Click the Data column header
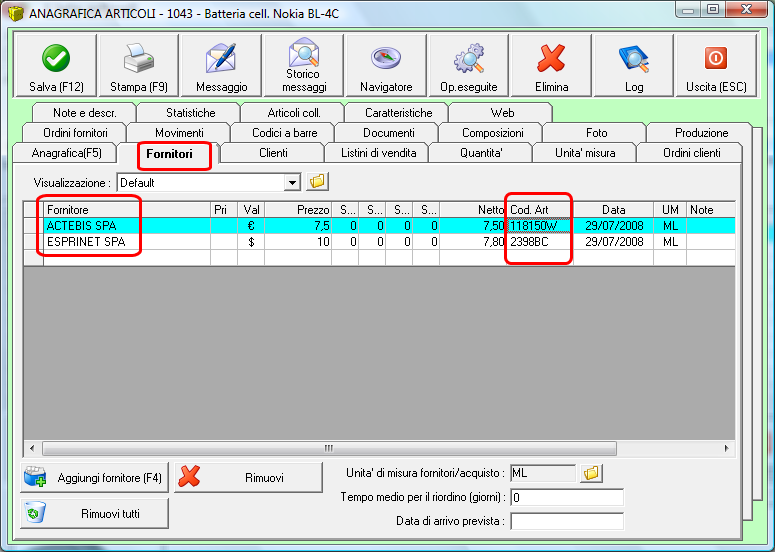 click(x=613, y=210)
